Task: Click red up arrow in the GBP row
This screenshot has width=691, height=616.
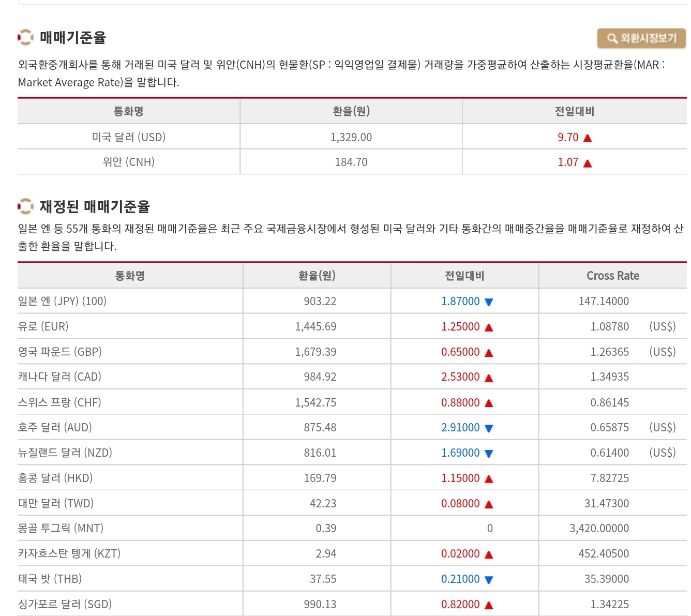Action: point(489,353)
